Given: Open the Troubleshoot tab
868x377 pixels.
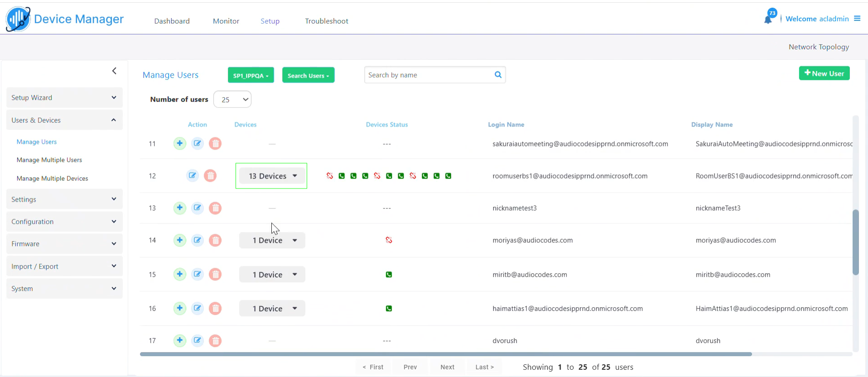Looking at the screenshot, I should [x=326, y=21].
